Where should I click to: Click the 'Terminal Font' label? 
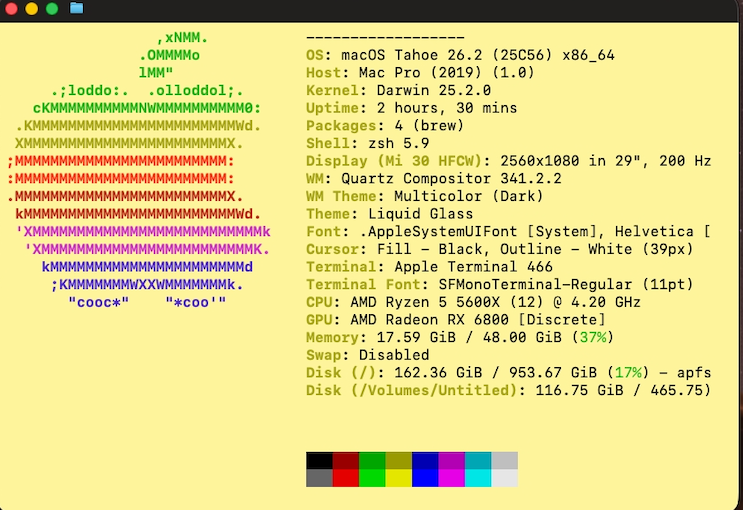coord(363,284)
